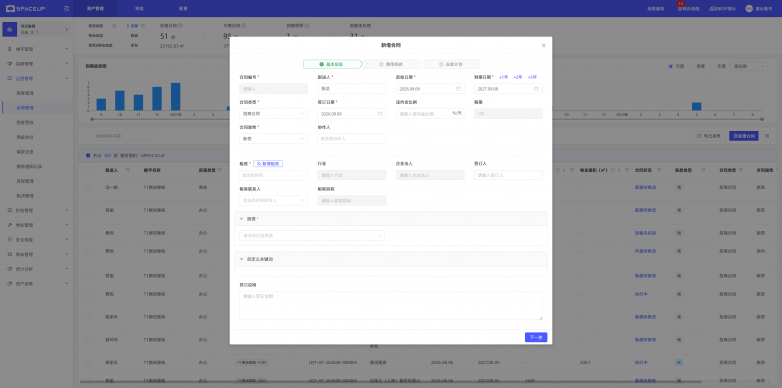Click the 楼宇管理 sidebar icon

tap(9, 49)
